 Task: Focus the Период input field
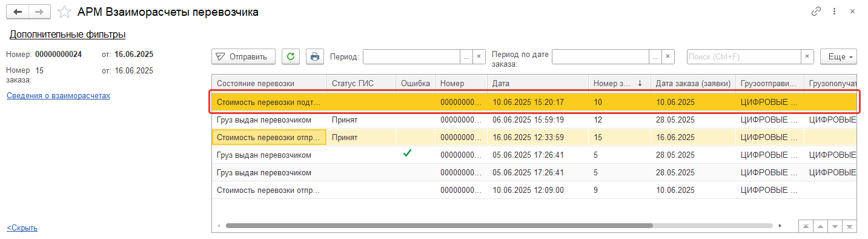[x=411, y=56]
